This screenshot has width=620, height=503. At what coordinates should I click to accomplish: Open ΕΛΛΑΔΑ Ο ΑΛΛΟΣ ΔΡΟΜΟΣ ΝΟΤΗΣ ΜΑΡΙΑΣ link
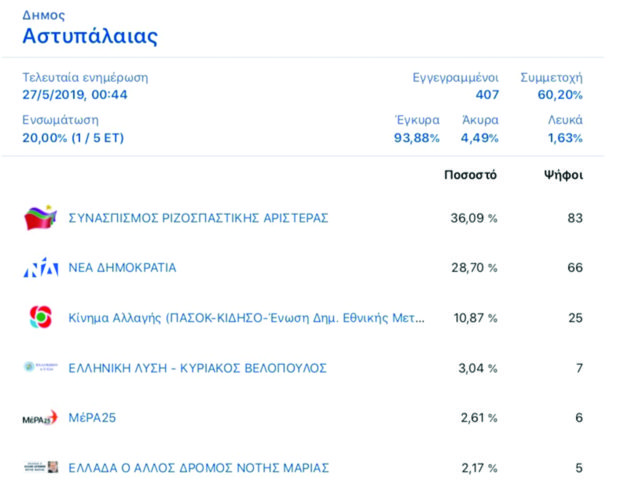click(198, 468)
